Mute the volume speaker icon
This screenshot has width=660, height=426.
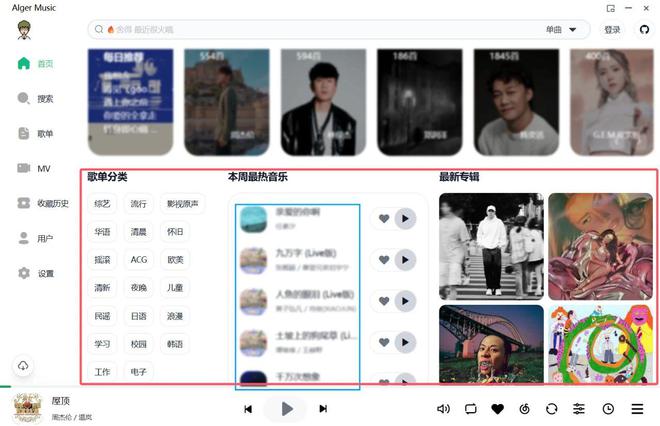(x=443, y=409)
